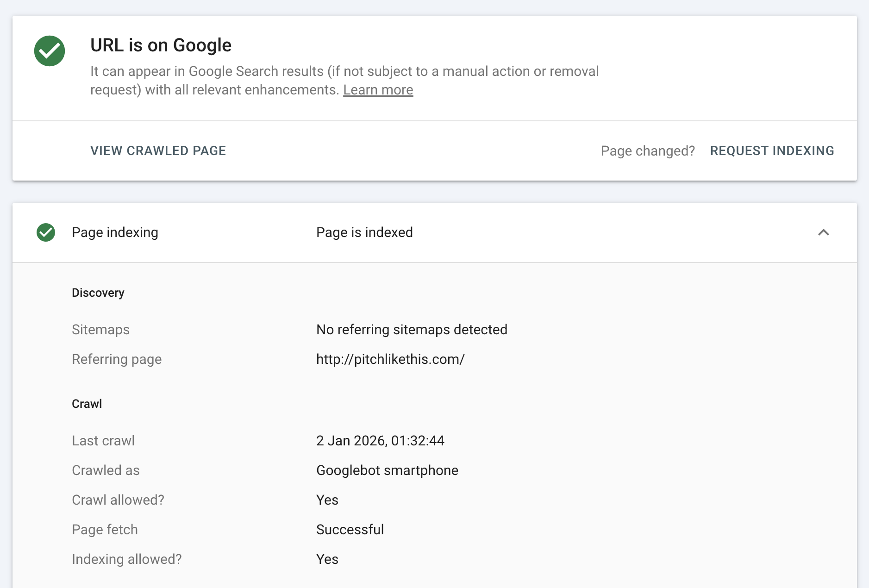Click the 'Successful' page fetch value
The width and height of the screenshot is (869, 588).
350,530
